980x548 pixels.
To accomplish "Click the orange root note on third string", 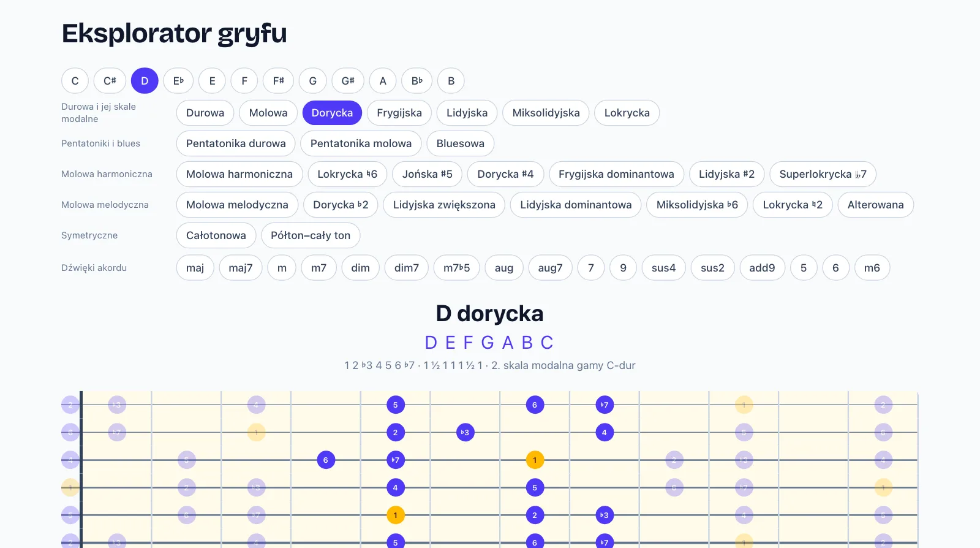I will 535,460.
